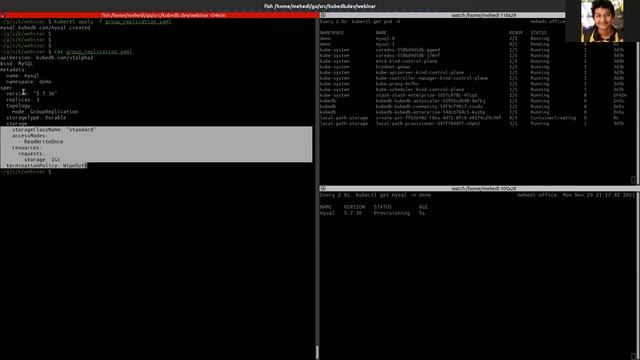The height and width of the screenshot is (360, 640).
Task: Click the READY column header
Action: 516,33
